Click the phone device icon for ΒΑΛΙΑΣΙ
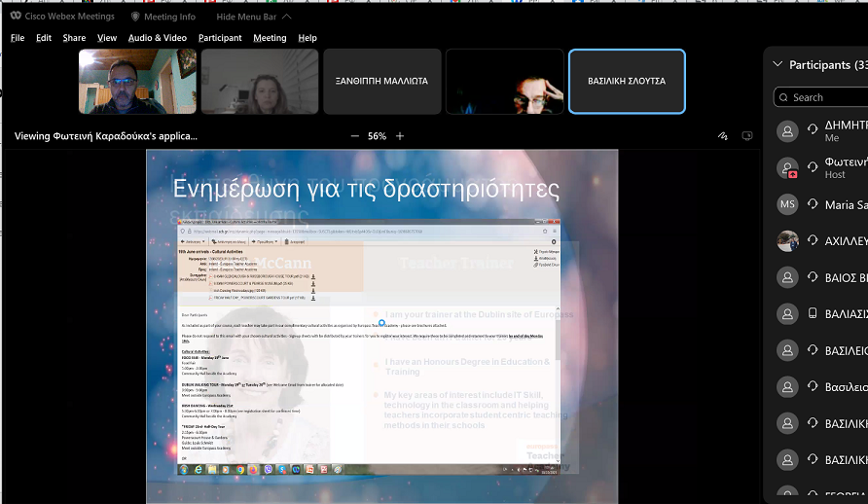Screen dimensions: 868x504 click(813, 313)
